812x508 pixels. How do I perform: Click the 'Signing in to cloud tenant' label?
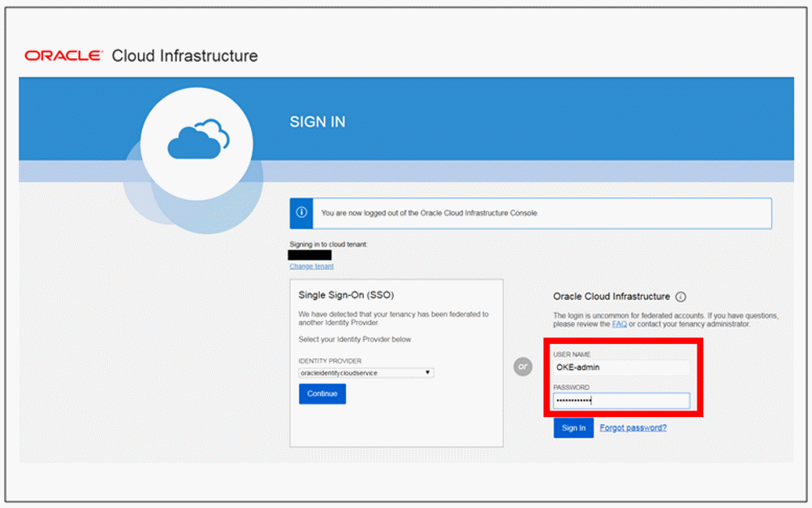(x=328, y=244)
